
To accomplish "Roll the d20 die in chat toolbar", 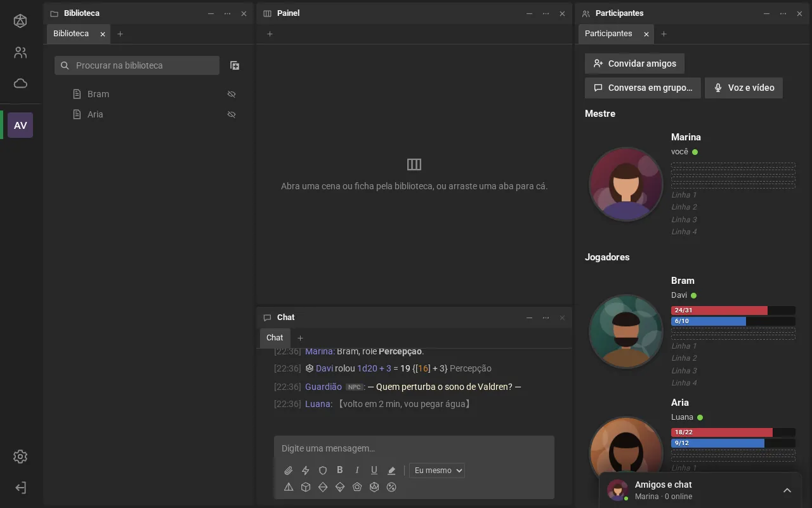I will click(x=374, y=487).
